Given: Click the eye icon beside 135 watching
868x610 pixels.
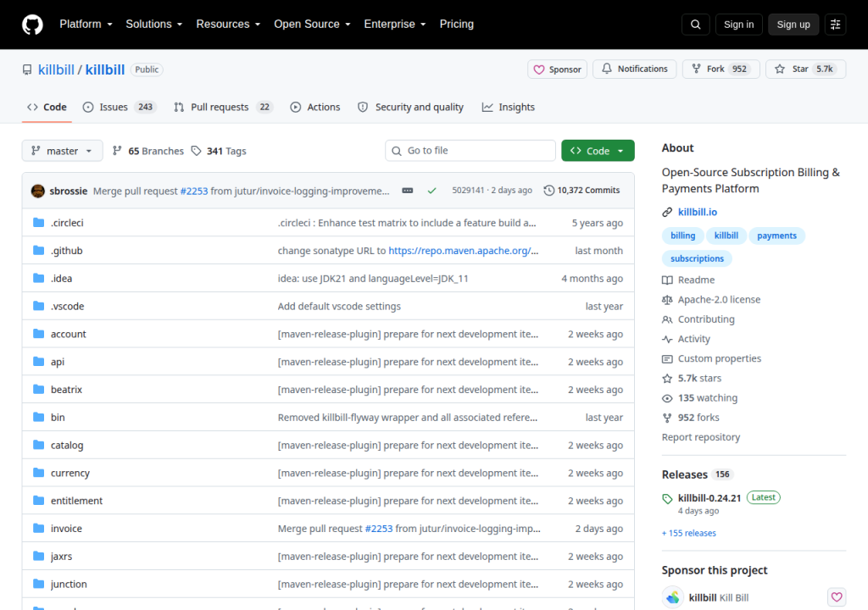Looking at the screenshot, I should click(x=667, y=398).
